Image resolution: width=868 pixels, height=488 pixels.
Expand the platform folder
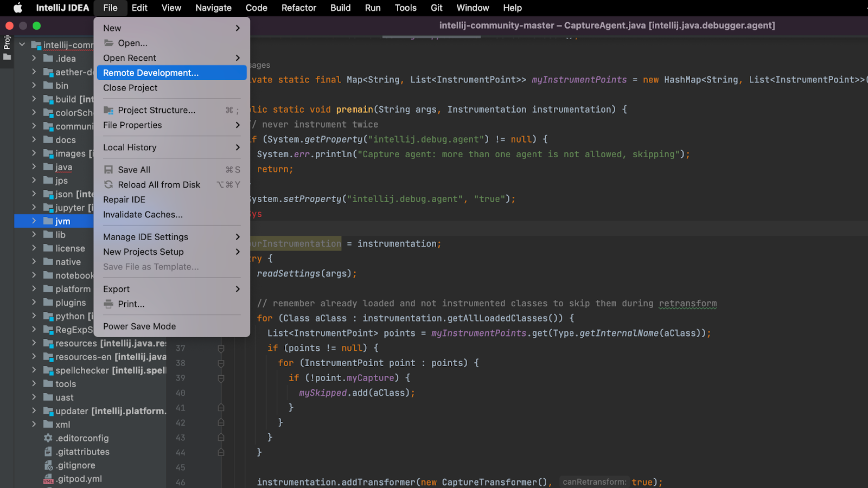pos(34,289)
